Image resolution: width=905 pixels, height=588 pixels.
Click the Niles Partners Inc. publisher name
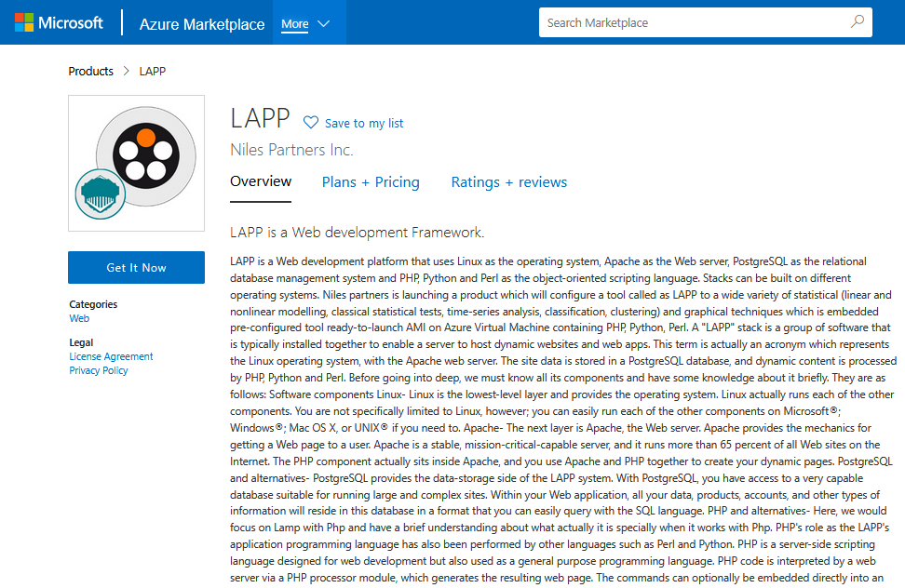291,150
